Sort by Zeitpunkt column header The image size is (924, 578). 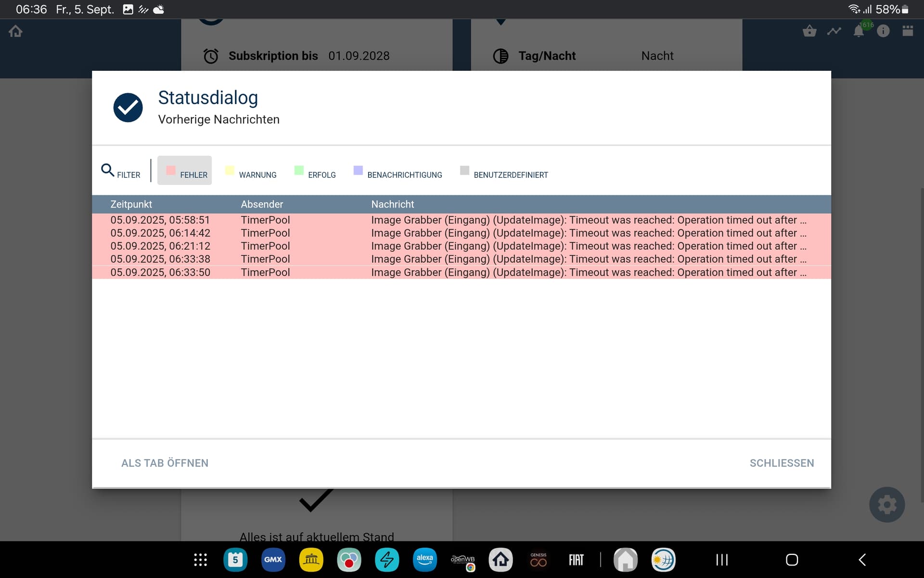tap(131, 204)
